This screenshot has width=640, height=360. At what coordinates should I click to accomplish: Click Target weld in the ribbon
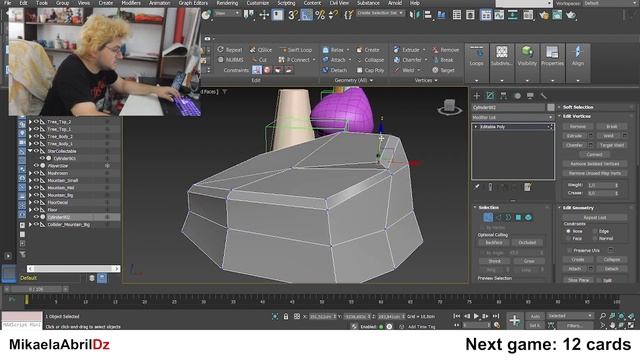[x=444, y=70]
